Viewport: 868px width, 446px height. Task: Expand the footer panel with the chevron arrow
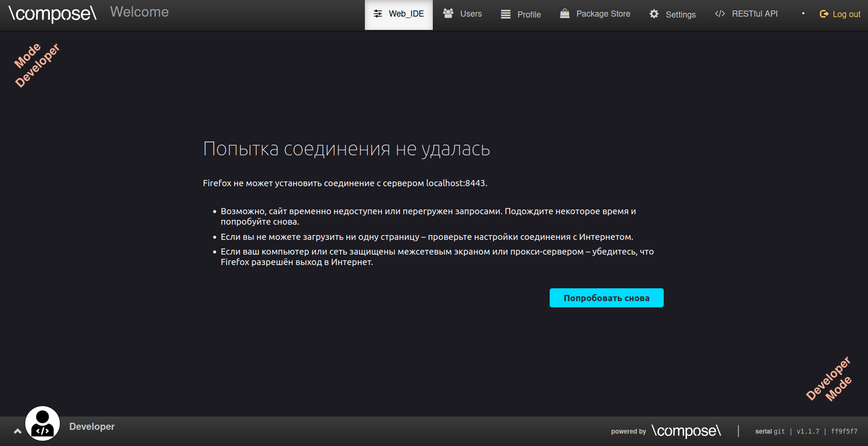pos(18,431)
